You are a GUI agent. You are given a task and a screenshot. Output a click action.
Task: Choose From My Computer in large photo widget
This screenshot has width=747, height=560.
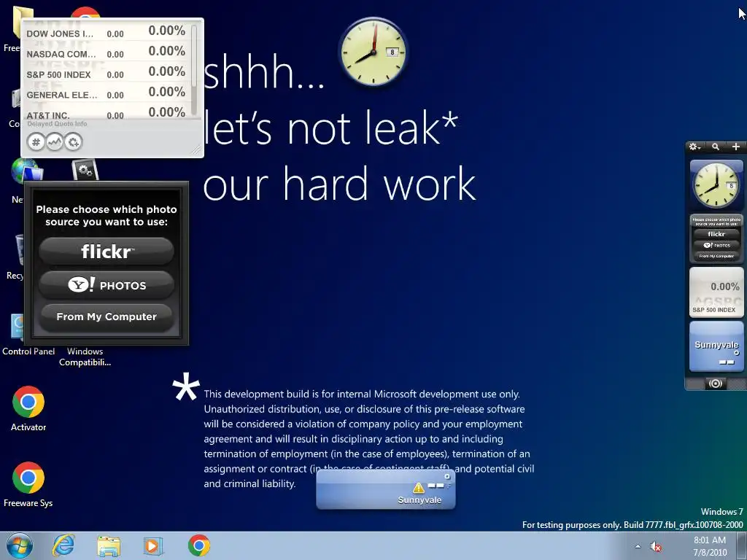[107, 317]
